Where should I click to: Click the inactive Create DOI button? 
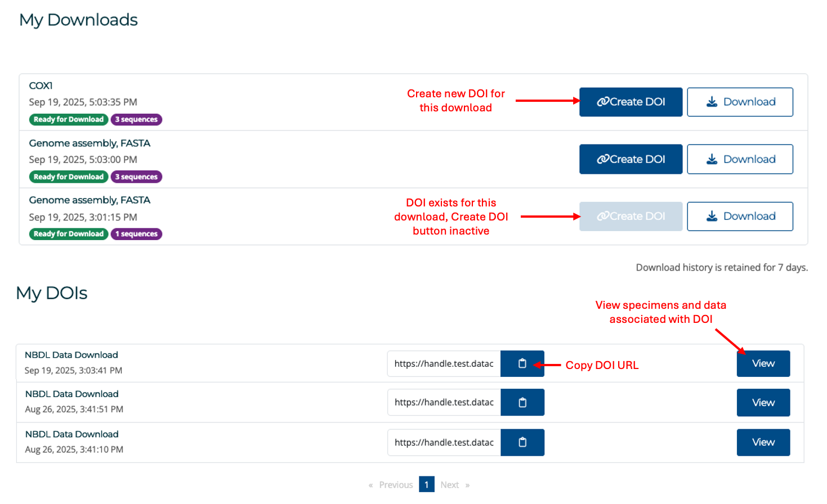(631, 216)
